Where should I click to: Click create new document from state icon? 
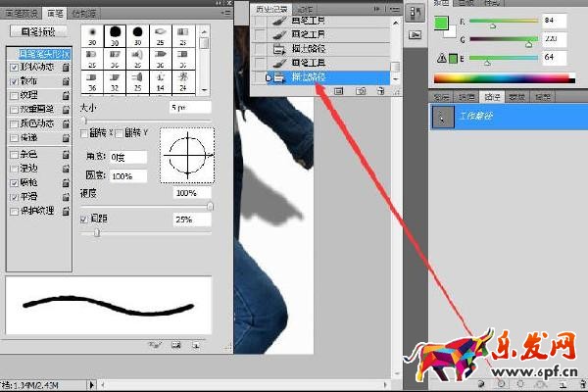(339, 90)
